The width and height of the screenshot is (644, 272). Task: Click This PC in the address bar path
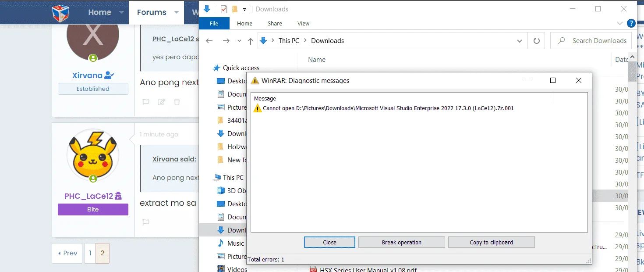[289, 41]
